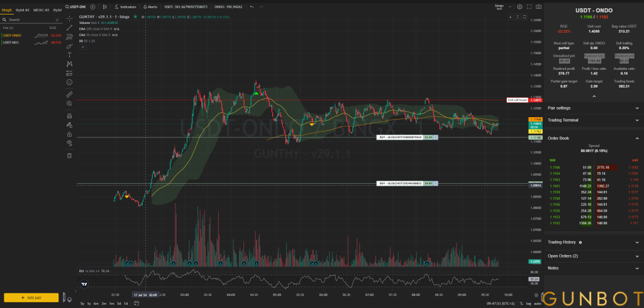
Task: Select the USDT-NEO pair row
Action: click(x=31, y=42)
